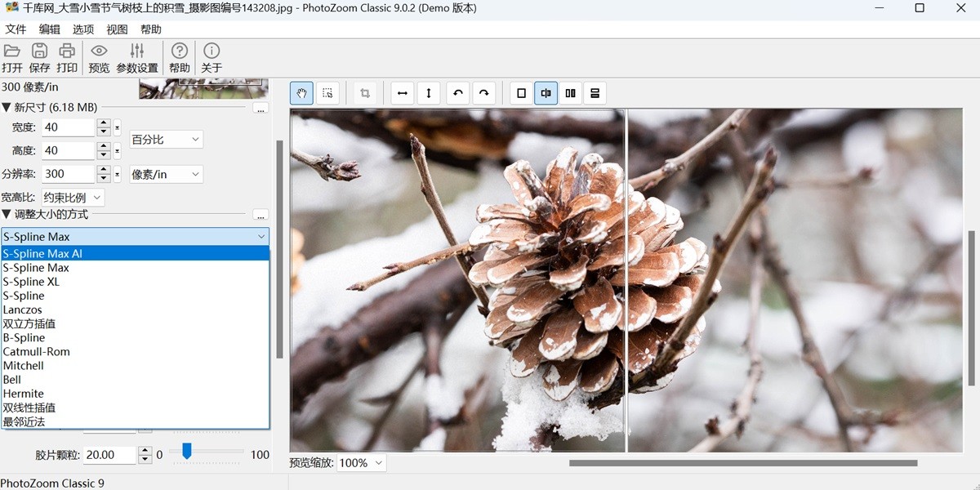
Task: Select the Hand pan tool
Action: click(x=301, y=92)
